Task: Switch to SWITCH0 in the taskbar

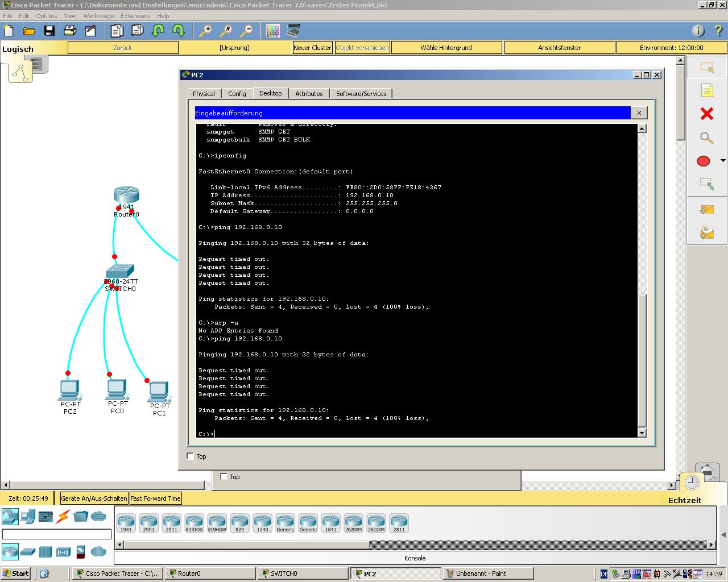Action: 302,573
